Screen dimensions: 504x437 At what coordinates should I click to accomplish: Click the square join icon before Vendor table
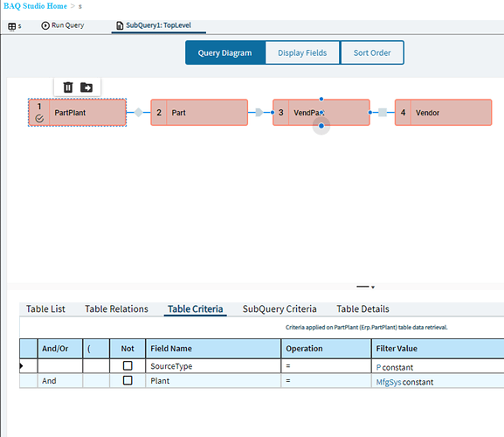(383, 112)
